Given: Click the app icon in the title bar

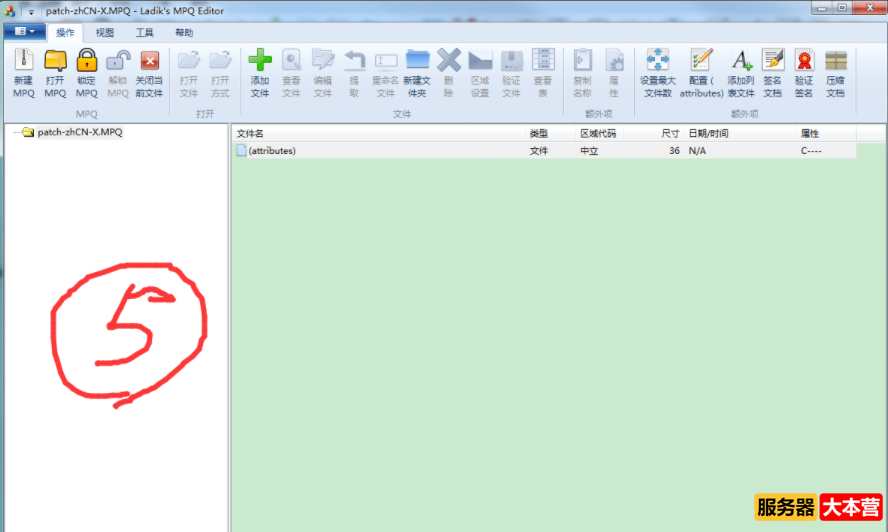Looking at the screenshot, I should (10, 11).
